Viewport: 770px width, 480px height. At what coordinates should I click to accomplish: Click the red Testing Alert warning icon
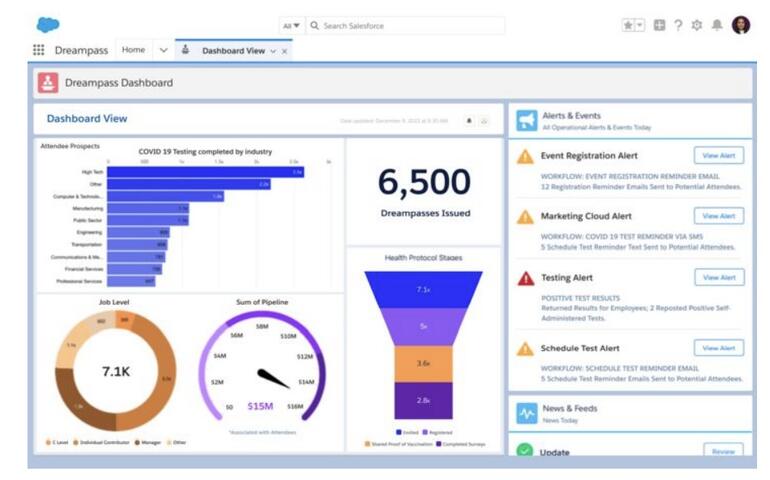pos(526,279)
